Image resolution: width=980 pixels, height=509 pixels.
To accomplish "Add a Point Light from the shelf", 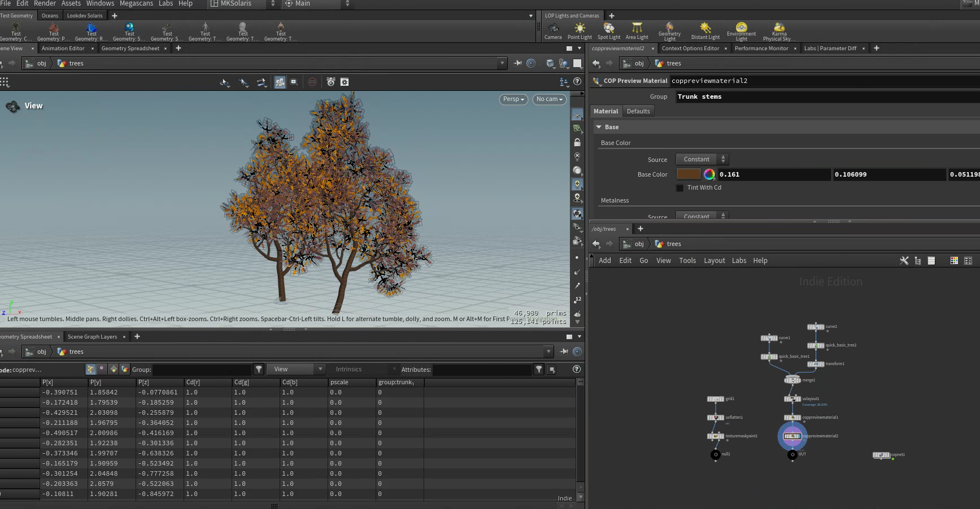I will [x=580, y=31].
